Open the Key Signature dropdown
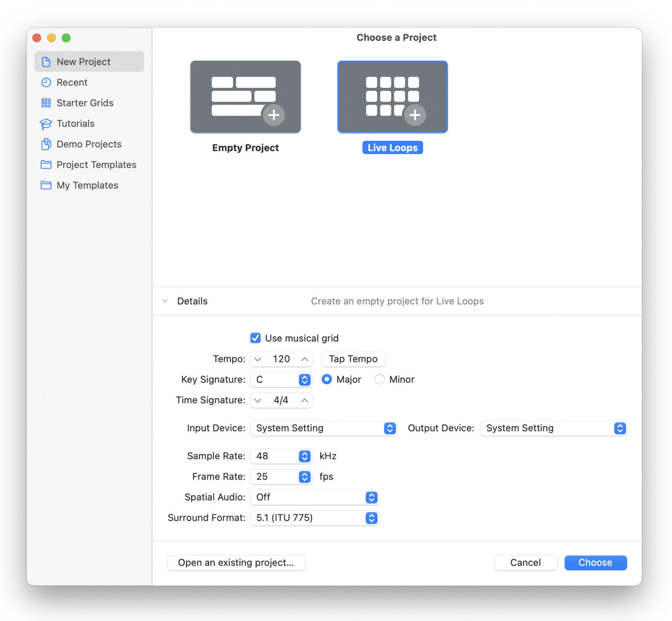Viewport: 672px width, 621px height. point(280,379)
